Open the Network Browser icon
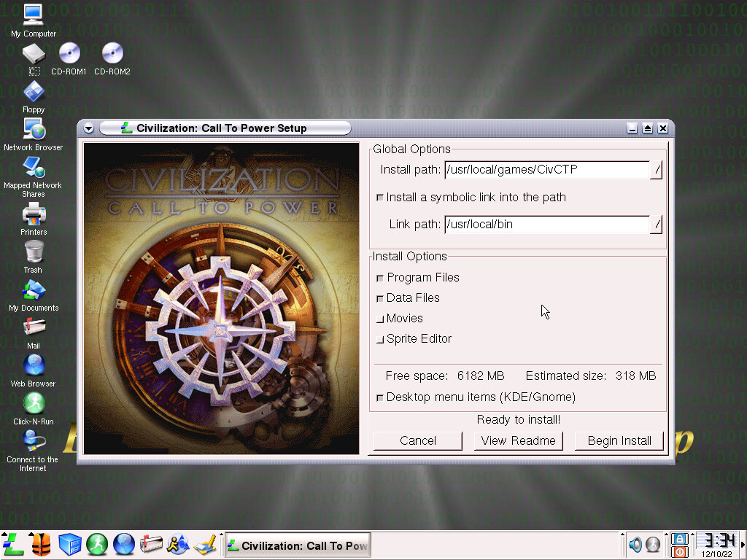The width and height of the screenshot is (747, 560). 34,130
